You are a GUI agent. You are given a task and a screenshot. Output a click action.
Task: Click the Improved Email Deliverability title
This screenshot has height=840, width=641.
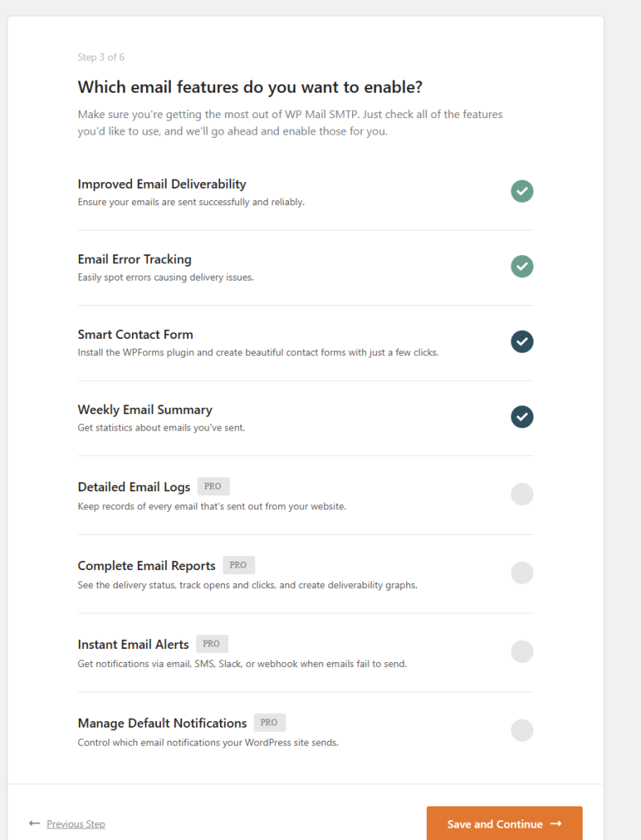162,184
